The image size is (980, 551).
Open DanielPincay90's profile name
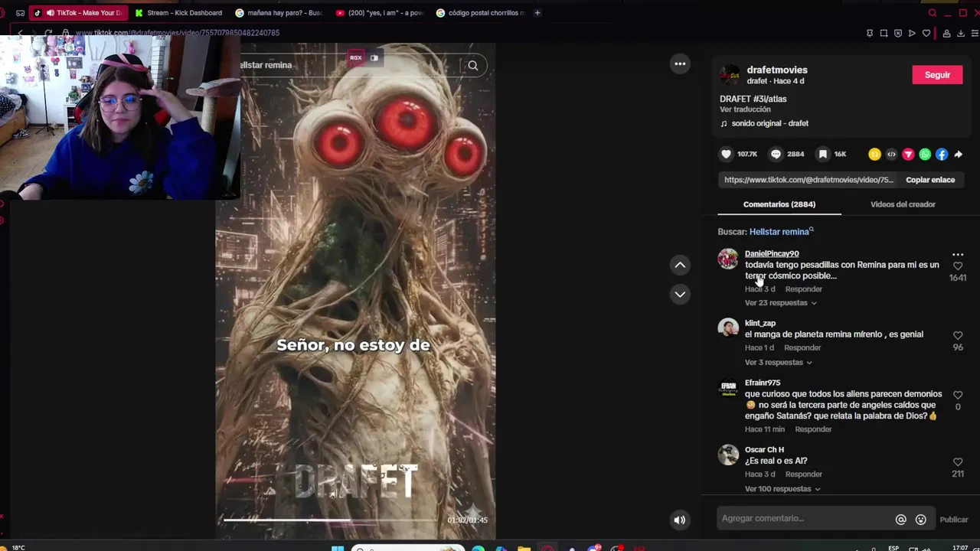pyautogui.click(x=772, y=253)
